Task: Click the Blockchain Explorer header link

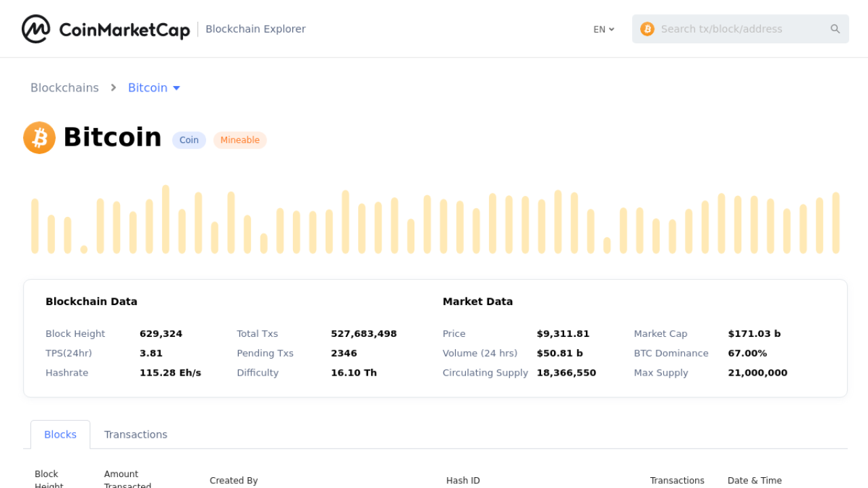Action: click(256, 29)
